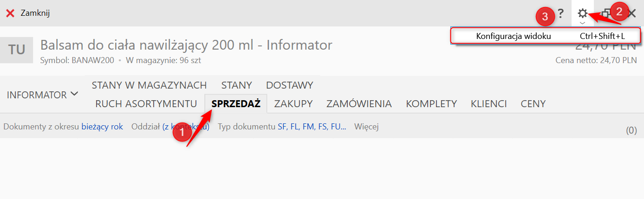Open the Zamówienia tab

[359, 103]
